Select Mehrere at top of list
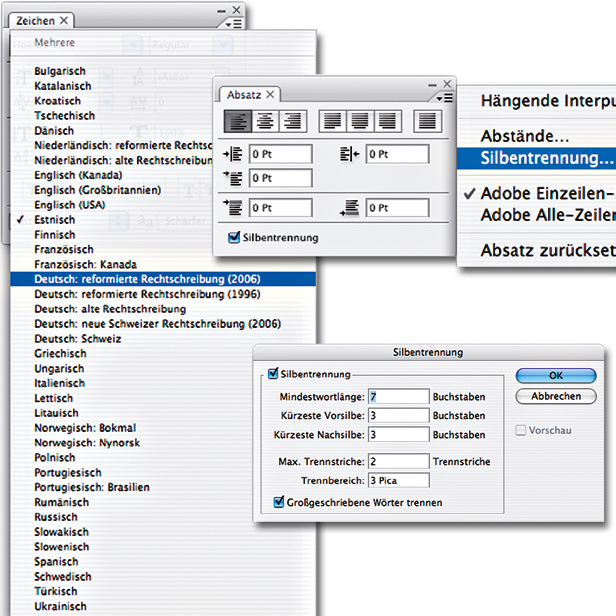Screen dimensions: 616x616 tap(163, 42)
